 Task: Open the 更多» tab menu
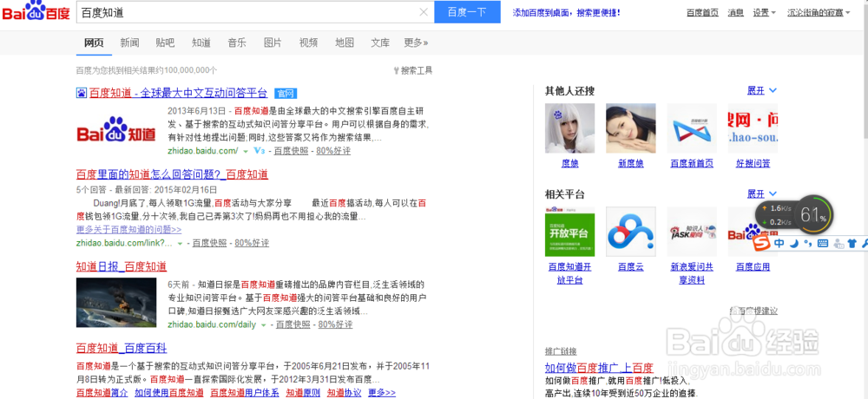(x=416, y=43)
